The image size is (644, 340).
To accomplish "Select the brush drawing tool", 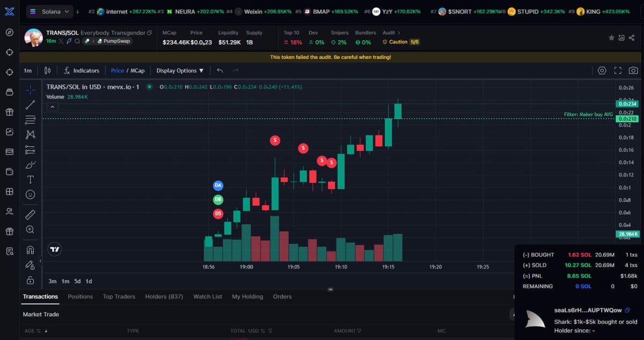I will coord(30,165).
